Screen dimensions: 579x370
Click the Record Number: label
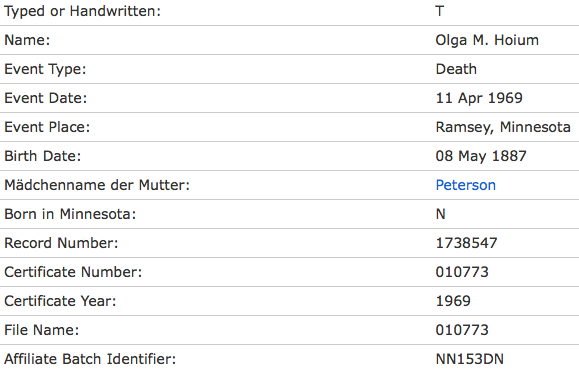[61, 243]
